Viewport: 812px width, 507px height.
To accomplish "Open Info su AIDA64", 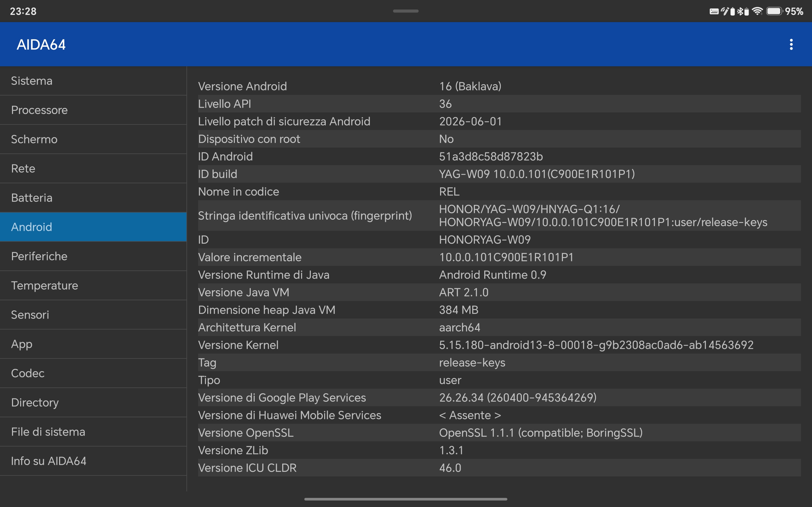I will [x=93, y=461].
